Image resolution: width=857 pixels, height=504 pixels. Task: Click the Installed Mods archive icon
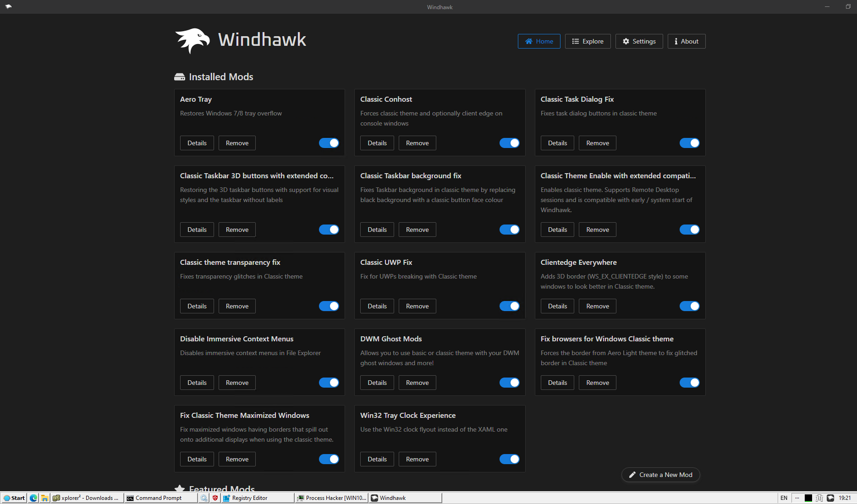(x=180, y=77)
